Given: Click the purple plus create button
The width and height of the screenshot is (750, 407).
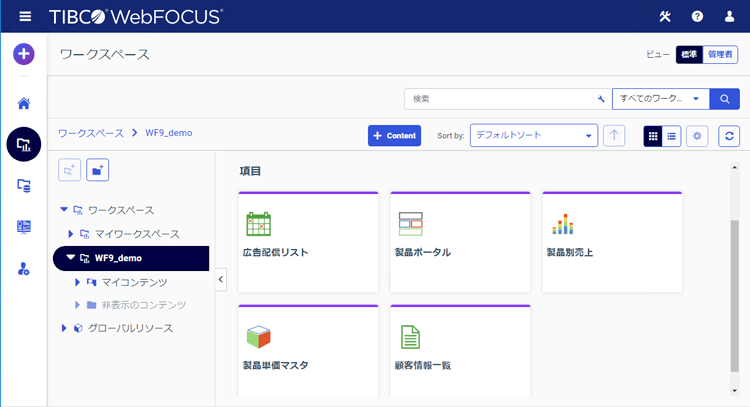Looking at the screenshot, I should [x=24, y=54].
